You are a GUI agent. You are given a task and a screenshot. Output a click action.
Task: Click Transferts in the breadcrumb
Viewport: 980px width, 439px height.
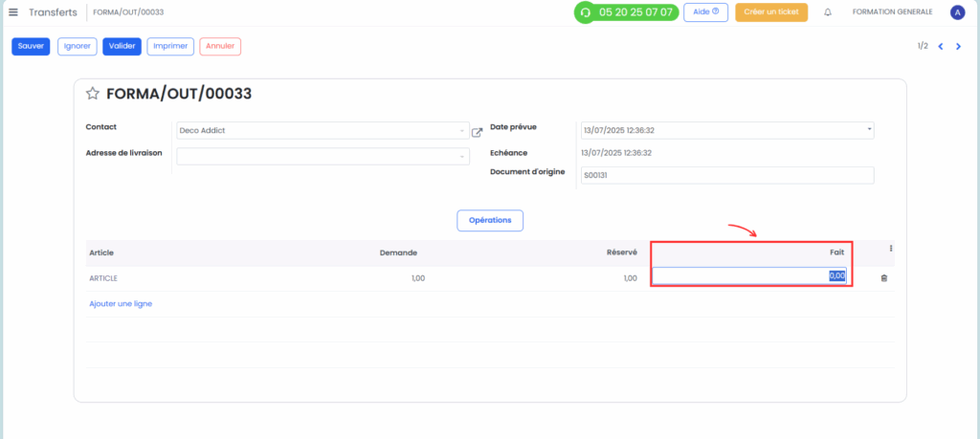(54, 12)
